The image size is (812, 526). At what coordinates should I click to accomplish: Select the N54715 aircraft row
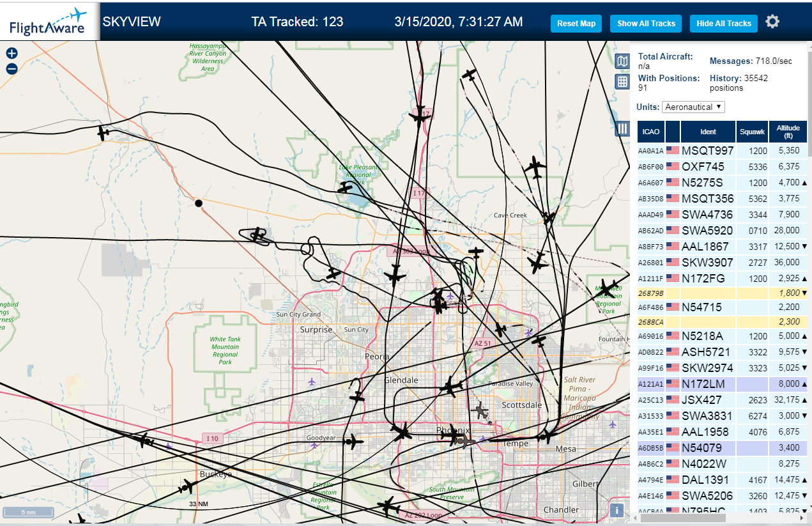click(722, 307)
